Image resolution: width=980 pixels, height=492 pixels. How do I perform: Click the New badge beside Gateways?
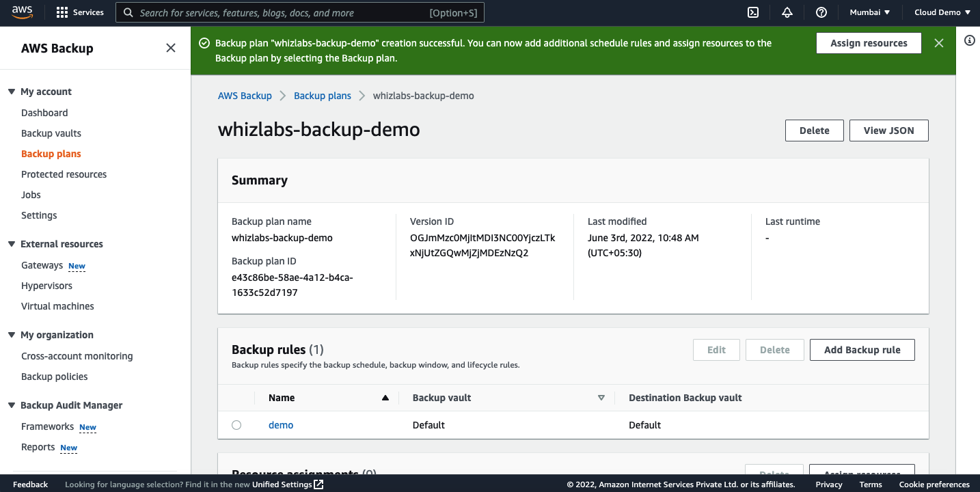point(77,266)
